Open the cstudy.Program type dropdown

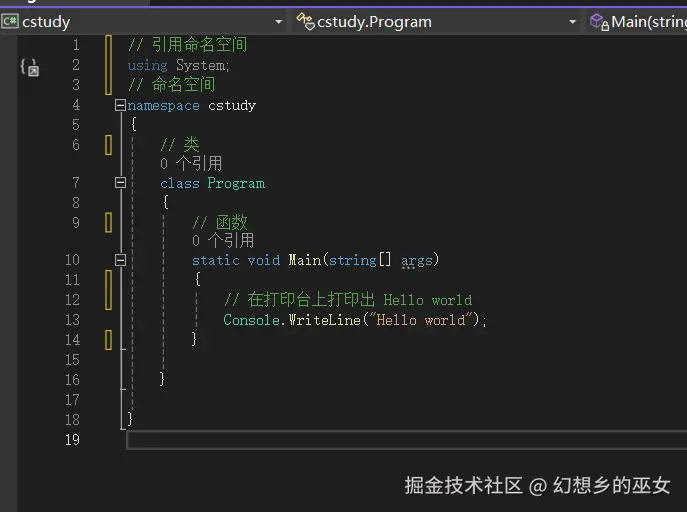436,21
